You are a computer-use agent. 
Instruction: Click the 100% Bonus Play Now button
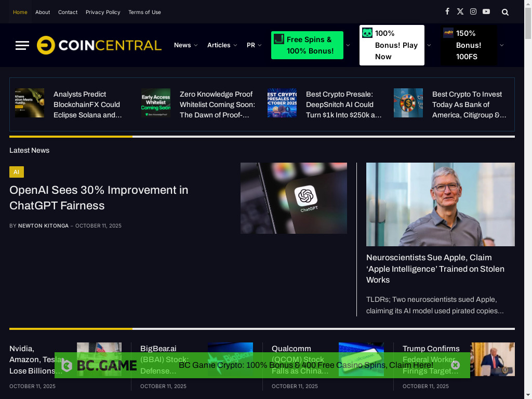[392, 45]
